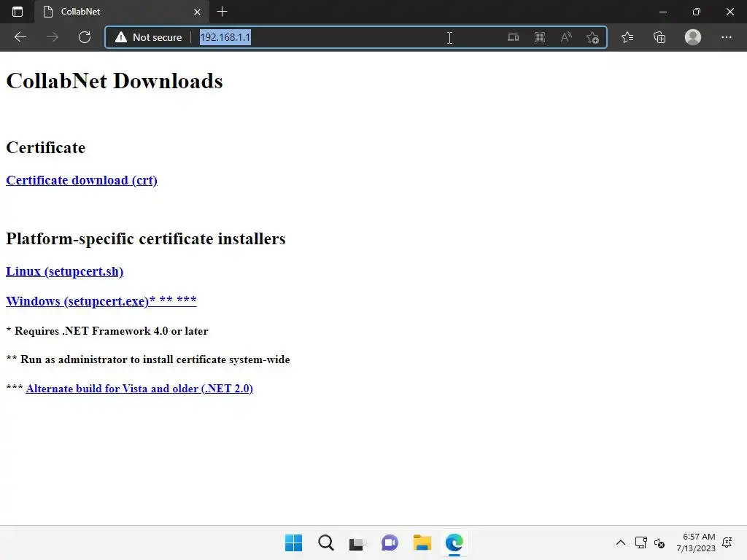Open the clock showing 6:57 AM
Viewport: 747px width, 560px height.
coord(696,542)
